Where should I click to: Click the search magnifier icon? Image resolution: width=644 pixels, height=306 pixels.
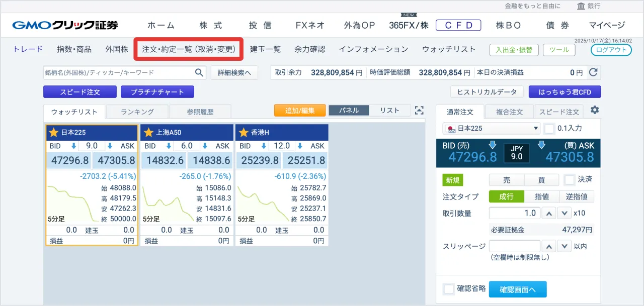pos(199,73)
